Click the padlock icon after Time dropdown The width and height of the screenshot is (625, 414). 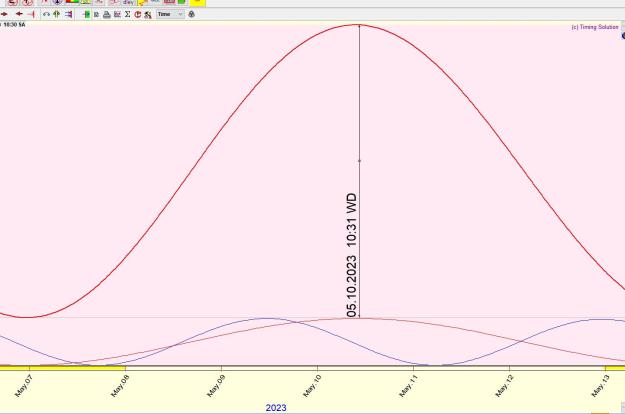pyautogui.click(x=191, y=14)
